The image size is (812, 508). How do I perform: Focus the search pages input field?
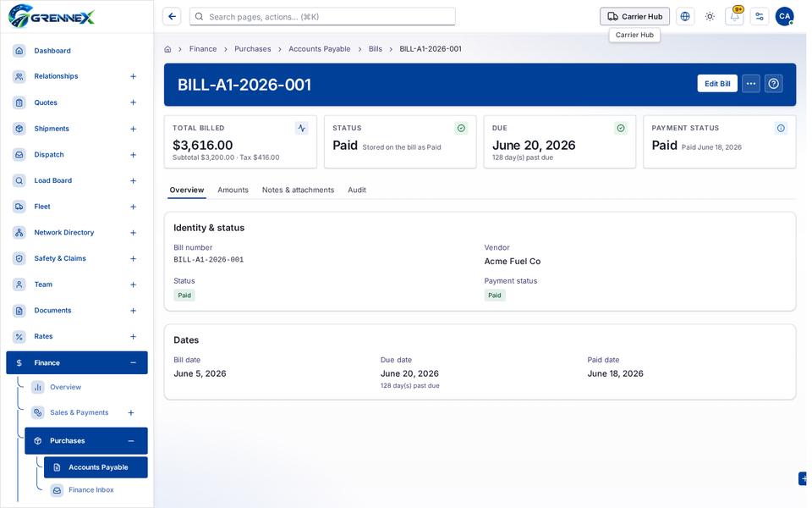(322, 17)
